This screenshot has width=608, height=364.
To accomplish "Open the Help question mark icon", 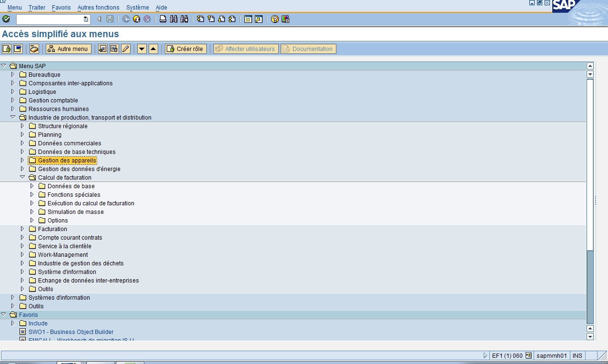I will coord(275,19).
